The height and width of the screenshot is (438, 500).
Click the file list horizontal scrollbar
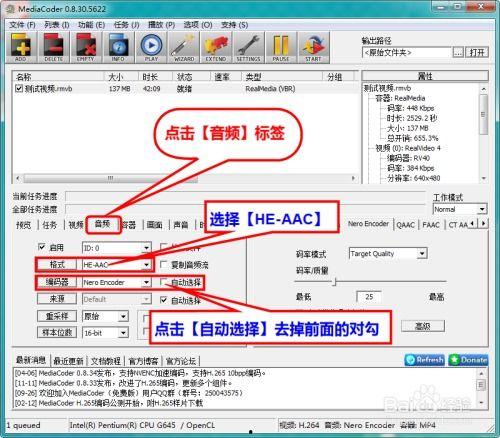click(185, 178)
